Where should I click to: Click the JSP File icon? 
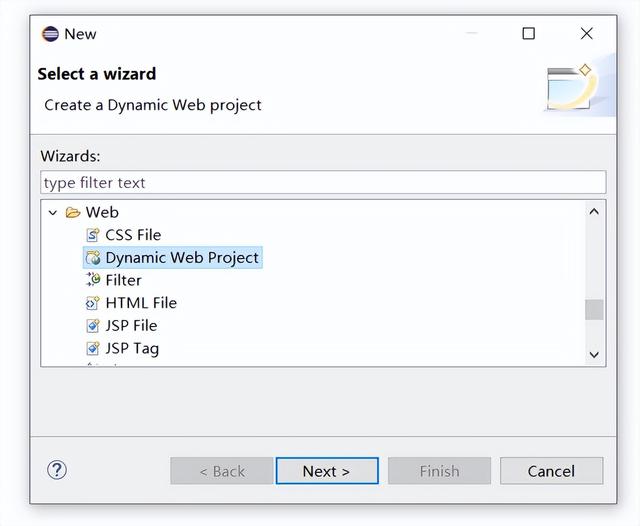[93, 326]
